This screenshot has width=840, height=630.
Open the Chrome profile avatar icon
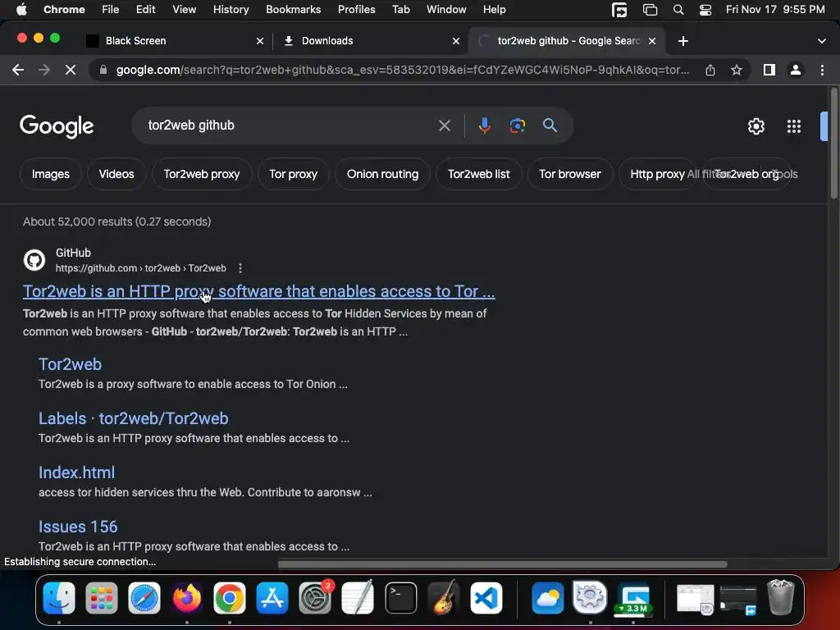pos(796,70)
